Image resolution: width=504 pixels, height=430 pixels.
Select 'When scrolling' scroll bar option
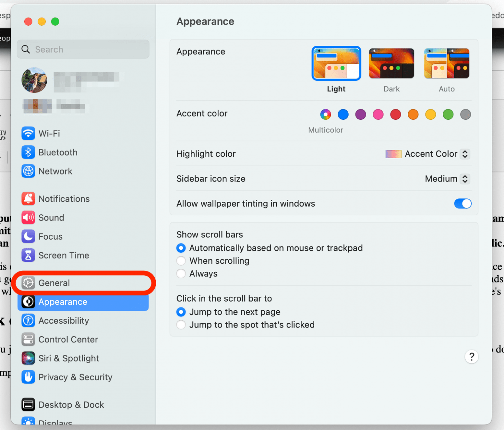click(181, 261)
